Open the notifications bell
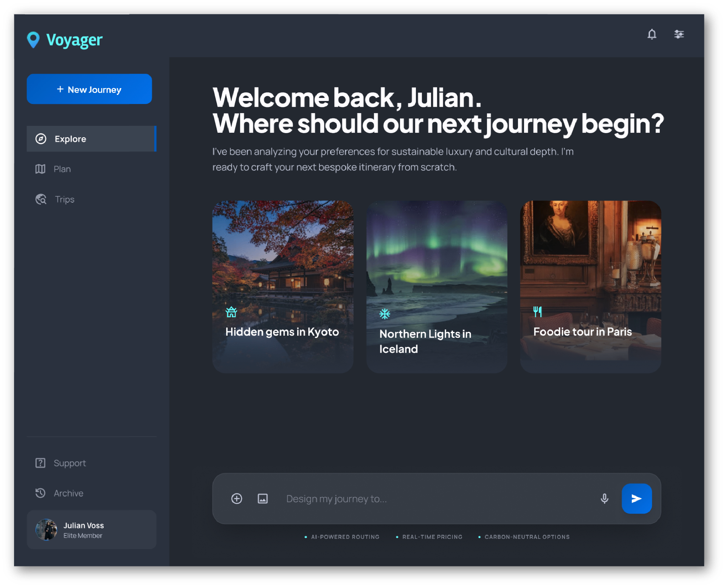 (x=652, y=34)
